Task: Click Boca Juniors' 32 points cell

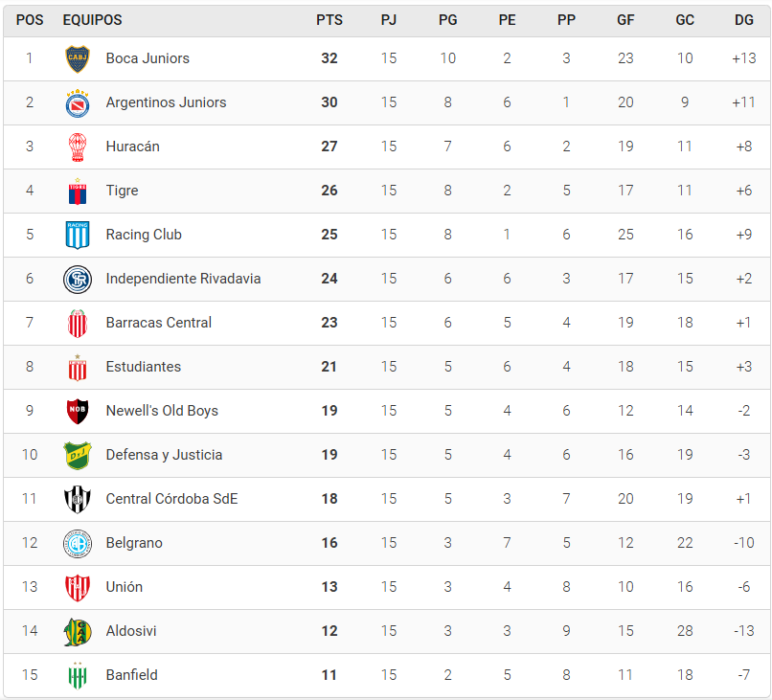Action: pyautogui.click(x=329, y=58)
